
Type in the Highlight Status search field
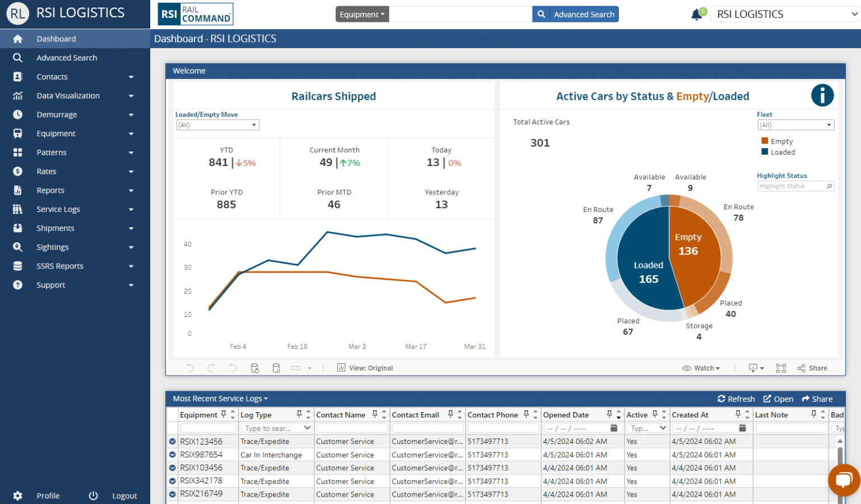(791, 186)
